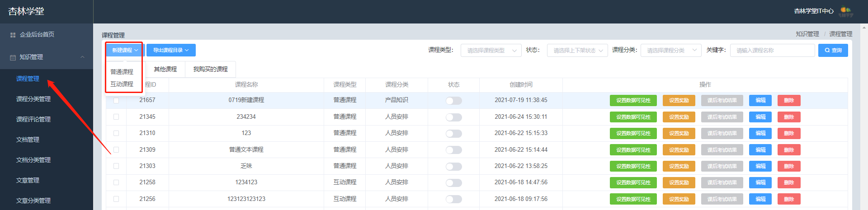Click the 知识管理 breadcrumb link
The height and width of the screenshot is (210, 868).
point(807,34)
